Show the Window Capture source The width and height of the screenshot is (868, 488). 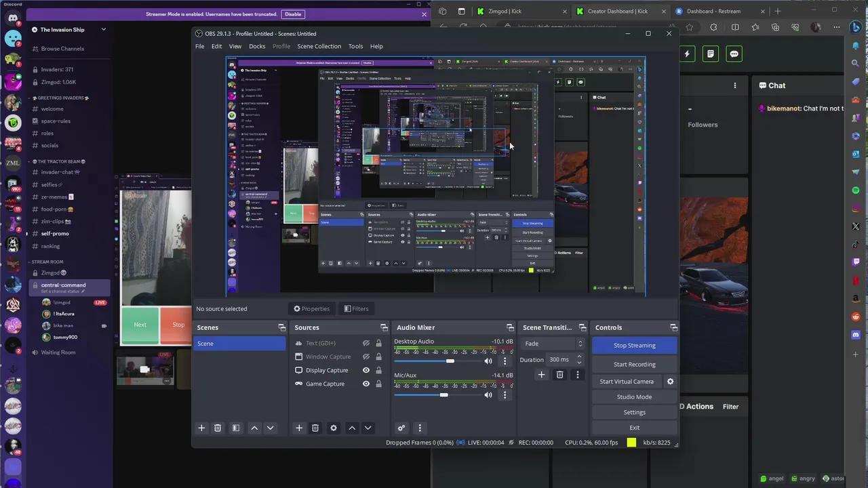point(366,357)
